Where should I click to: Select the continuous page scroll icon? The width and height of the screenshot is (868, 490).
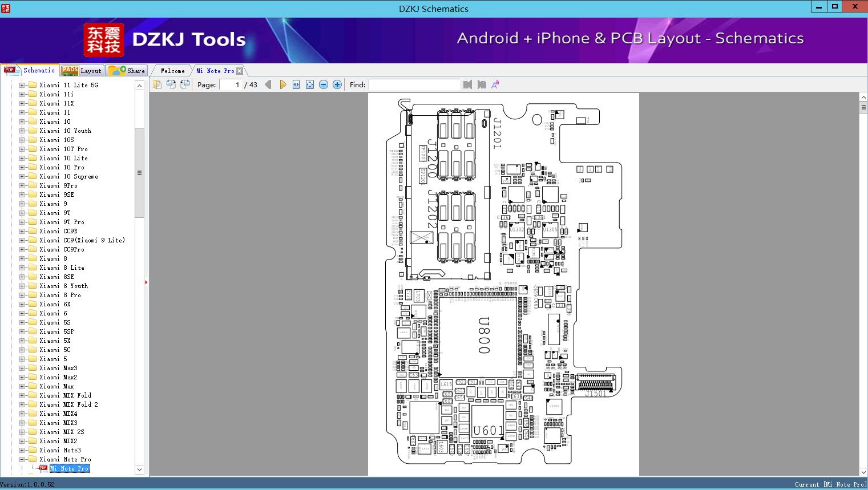coord(184,84)
